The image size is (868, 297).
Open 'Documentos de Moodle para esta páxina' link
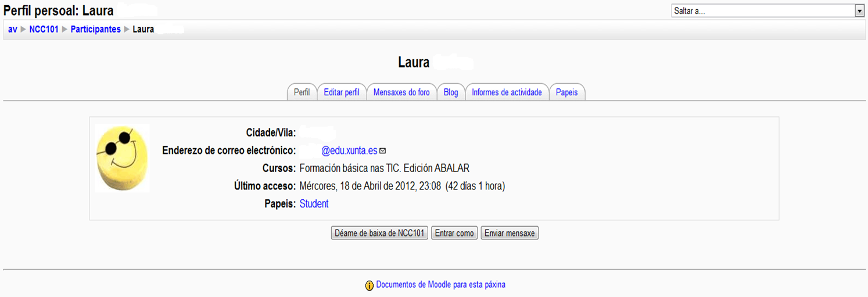[440, 285]
